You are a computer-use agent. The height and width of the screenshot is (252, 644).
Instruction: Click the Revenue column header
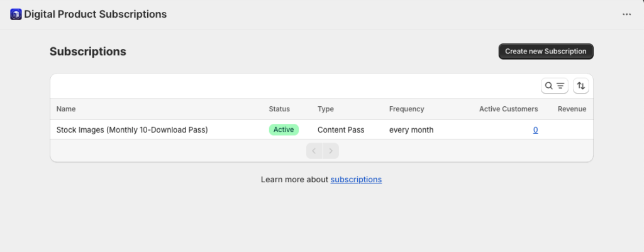(x=572, y=109)
